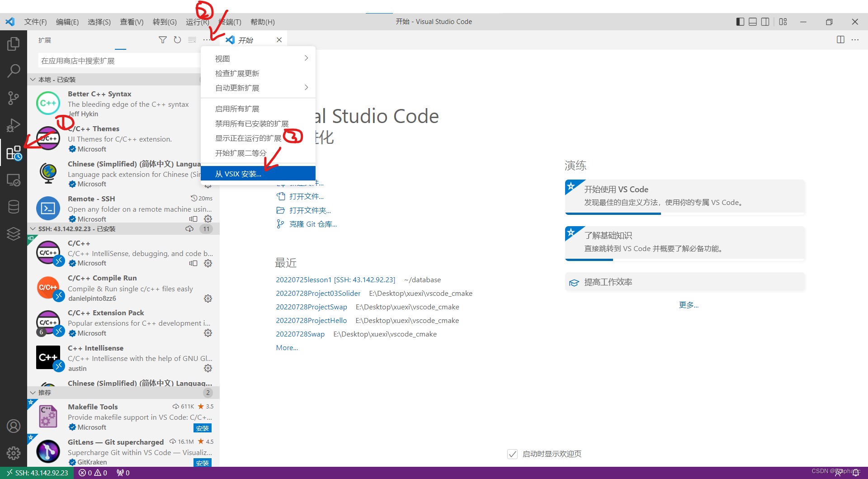Open the 转到(G) menu
Viewport: 868px width, 479px height.
165,22
